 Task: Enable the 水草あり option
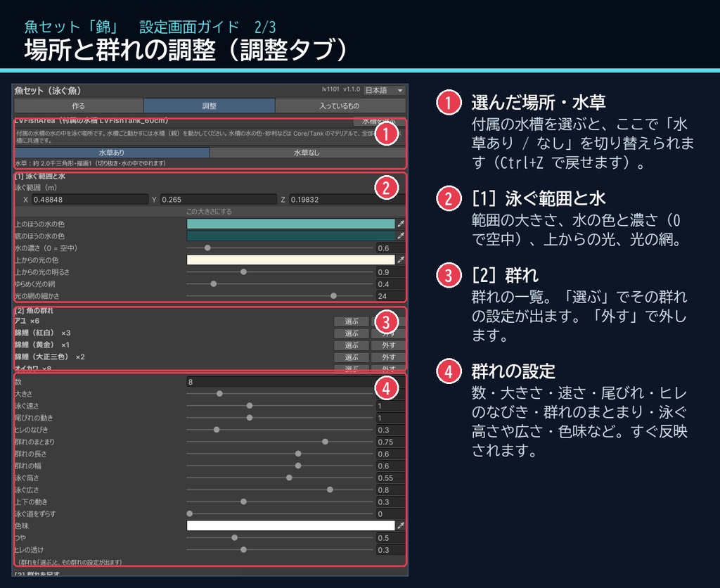coord(112,153)
